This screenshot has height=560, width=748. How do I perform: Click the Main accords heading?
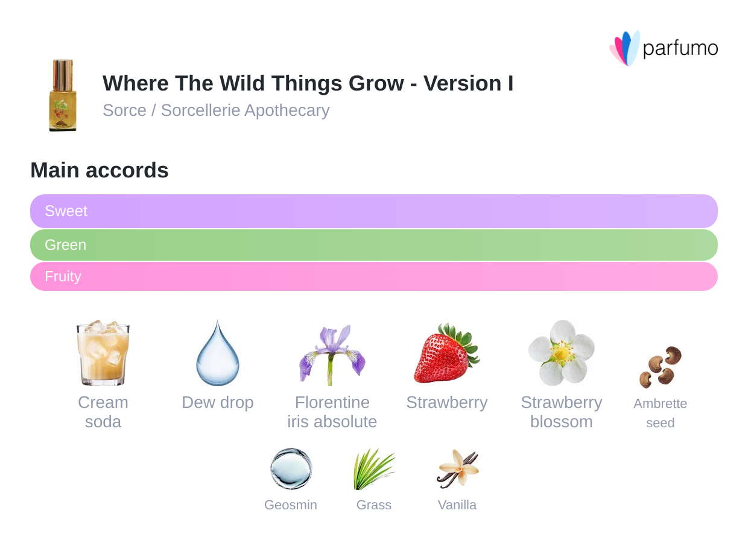(x=100, y=170)
